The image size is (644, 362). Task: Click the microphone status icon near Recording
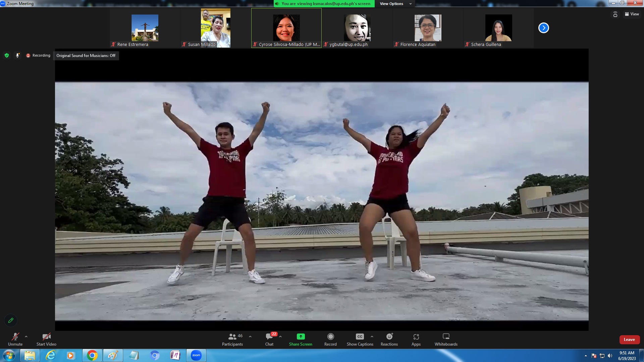click(17, 55)
